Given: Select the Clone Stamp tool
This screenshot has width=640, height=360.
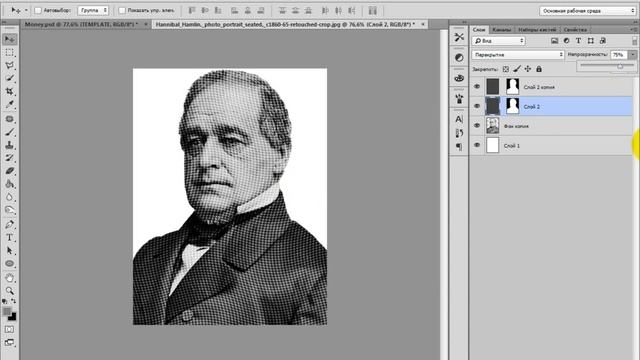Looking at the screenshot, I should [10, 145].
